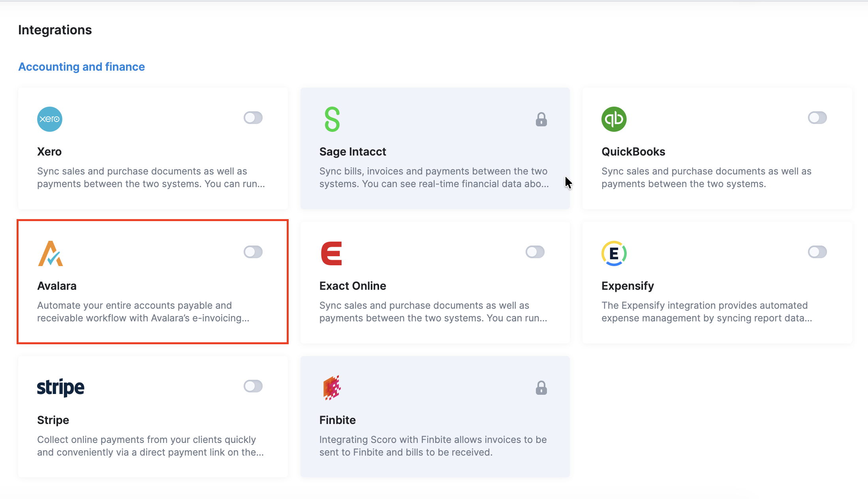Click the Stripe wordmark logo
868x499 pixels.
click(61, 388)
